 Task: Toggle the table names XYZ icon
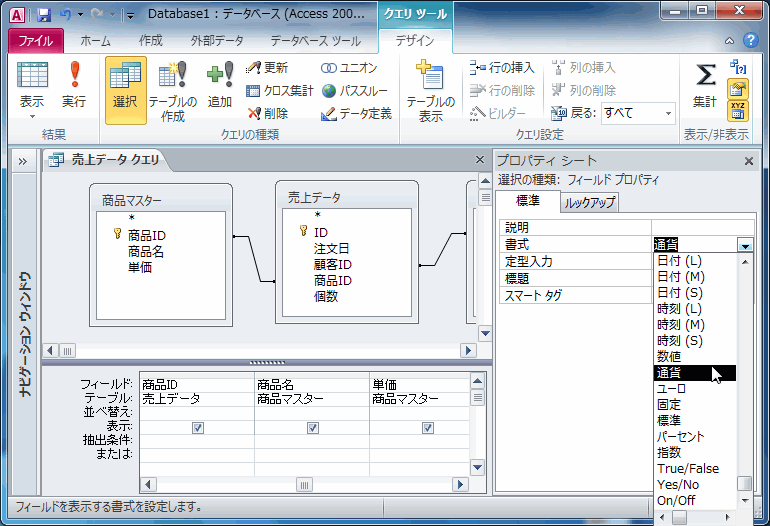pos(738,111)
